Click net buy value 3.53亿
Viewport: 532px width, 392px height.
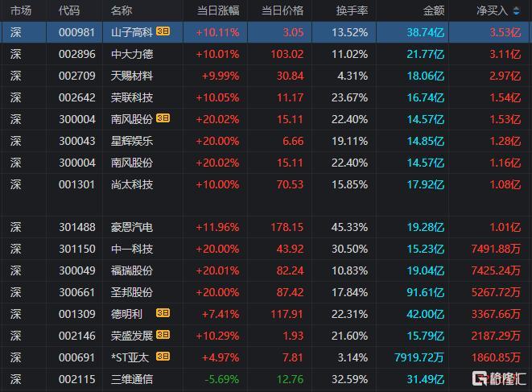point(505,32)
